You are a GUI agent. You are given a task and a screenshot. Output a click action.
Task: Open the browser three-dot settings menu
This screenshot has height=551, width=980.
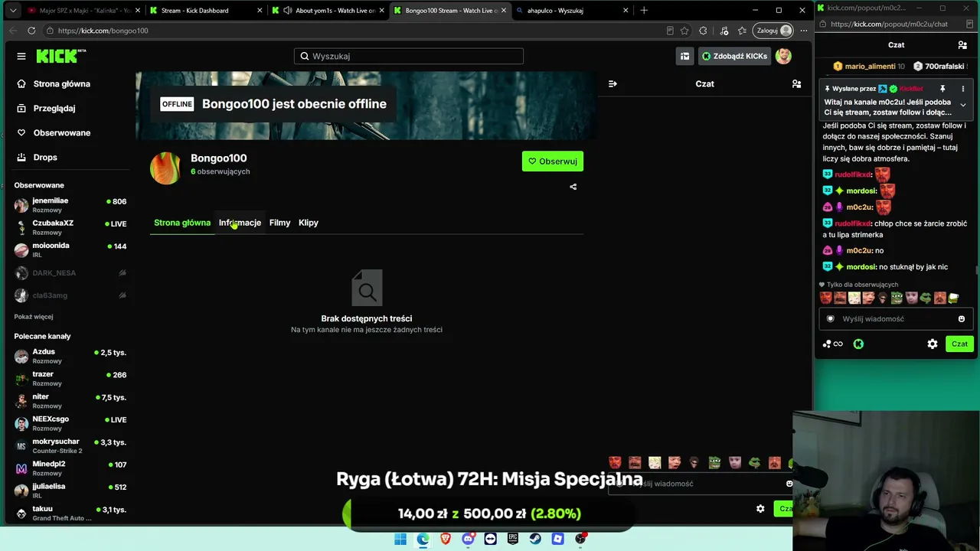804,31
